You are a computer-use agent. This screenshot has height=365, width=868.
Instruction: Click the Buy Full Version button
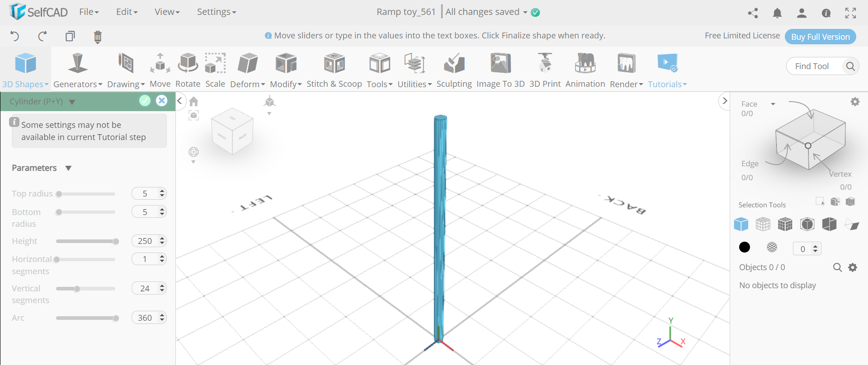point(820,37)
